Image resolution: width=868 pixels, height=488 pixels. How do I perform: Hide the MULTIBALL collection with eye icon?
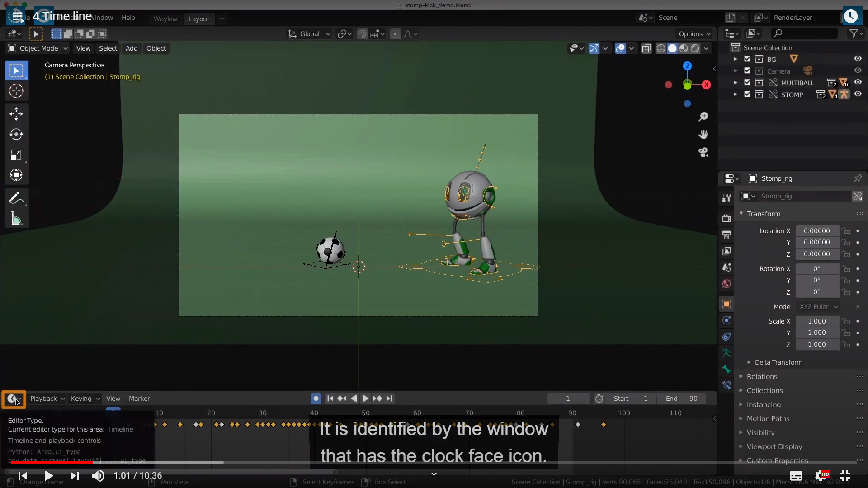tap(858, 83)
